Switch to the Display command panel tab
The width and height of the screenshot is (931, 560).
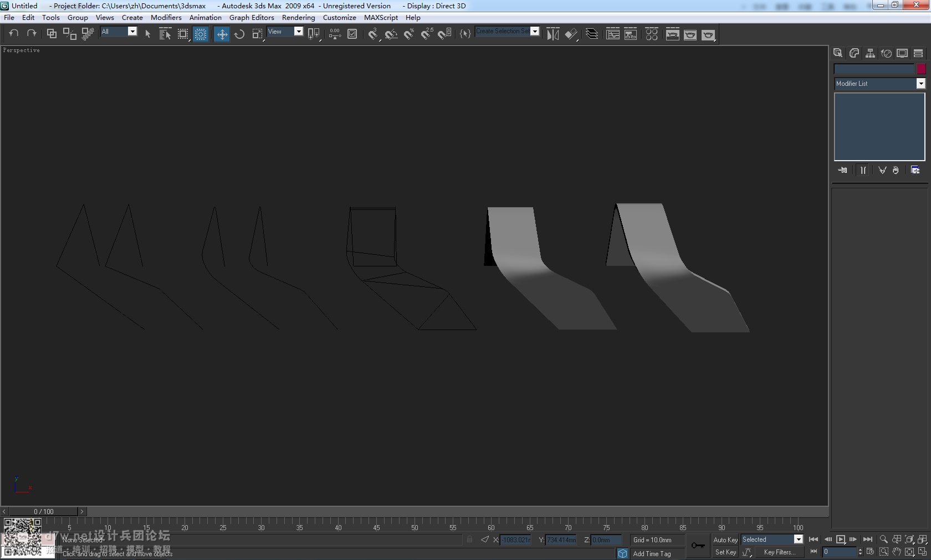tap(902, 53)
